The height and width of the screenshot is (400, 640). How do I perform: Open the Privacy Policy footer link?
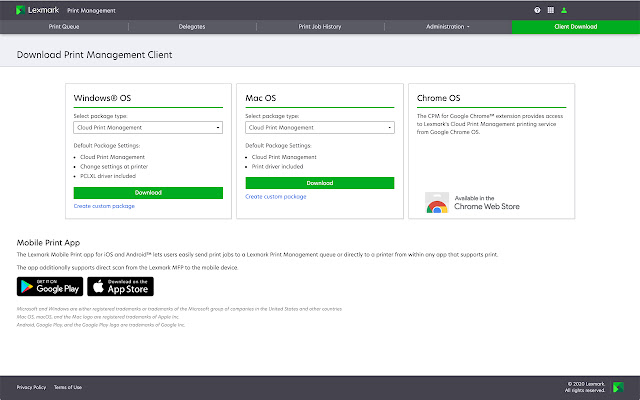tap(31, 387)
